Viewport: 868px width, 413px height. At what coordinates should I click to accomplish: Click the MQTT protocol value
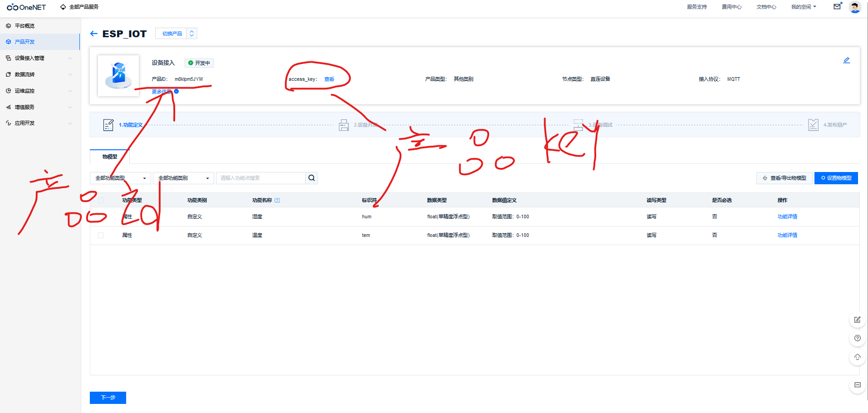pyautogui.click(x=734, y=79)
